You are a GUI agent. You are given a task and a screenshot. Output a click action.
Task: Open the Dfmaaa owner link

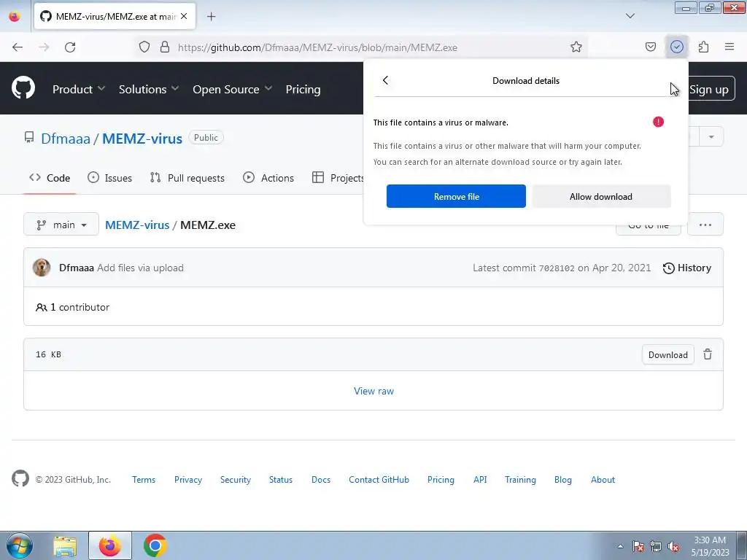click(x=66, y=139)
